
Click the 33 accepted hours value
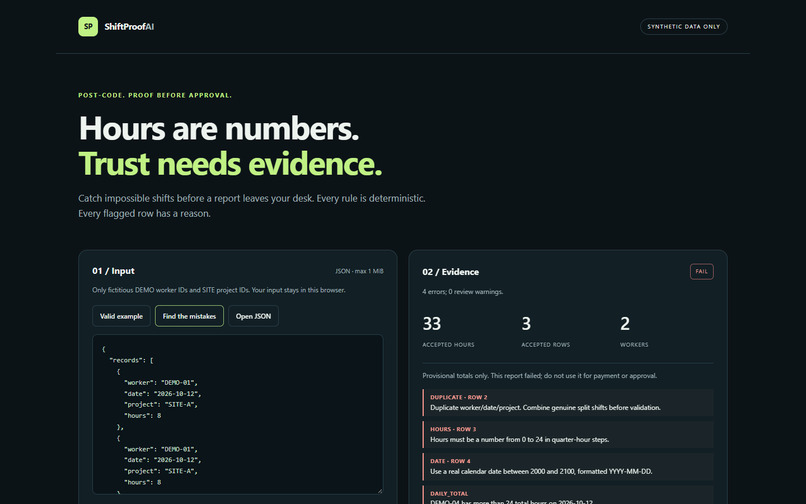432,323
